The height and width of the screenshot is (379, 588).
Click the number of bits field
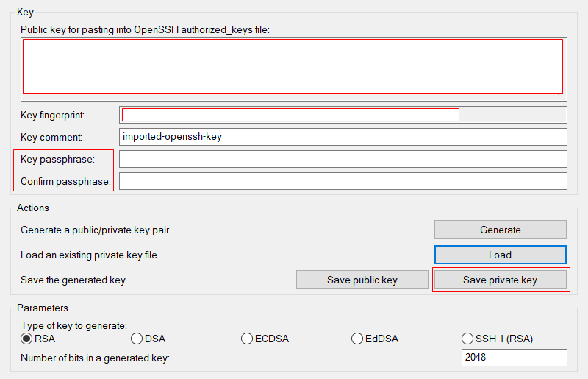(x=514, y=358)
